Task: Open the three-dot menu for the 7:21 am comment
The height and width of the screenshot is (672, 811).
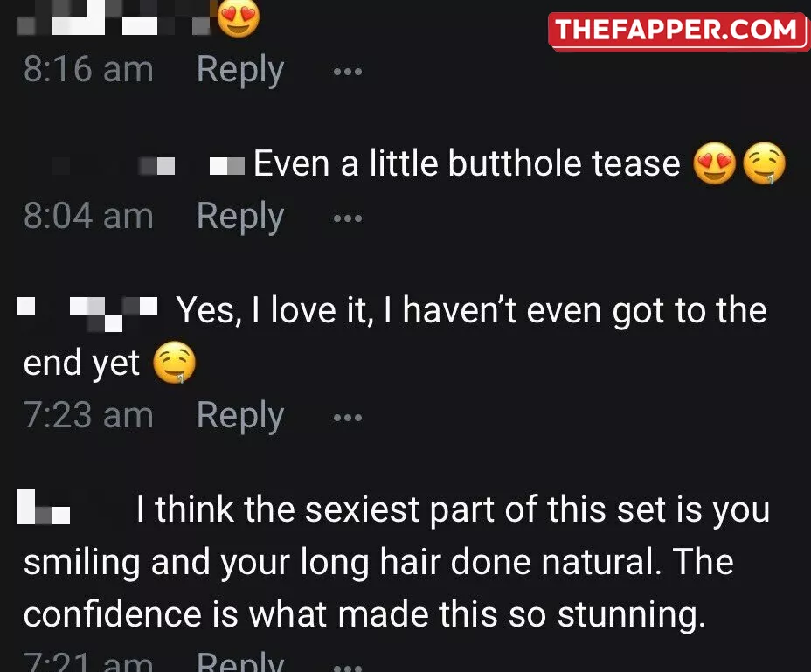Action: 348,668
